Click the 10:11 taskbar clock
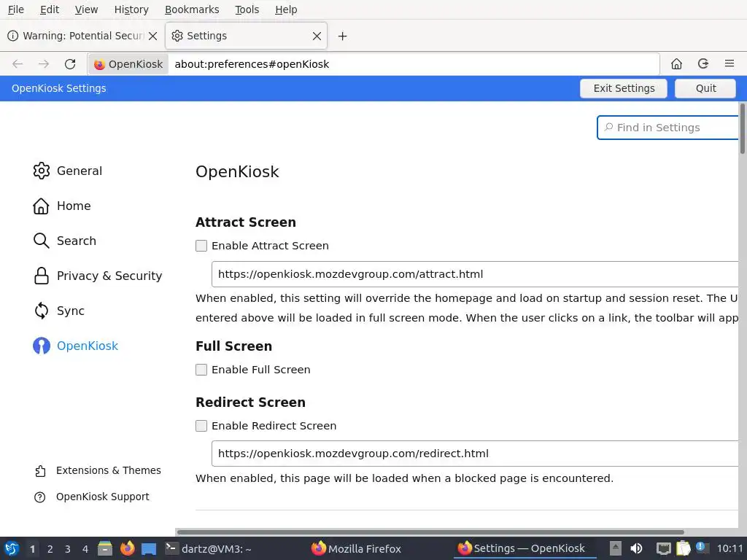The height and width of the screenshot is (560, 747). [729, 548]
